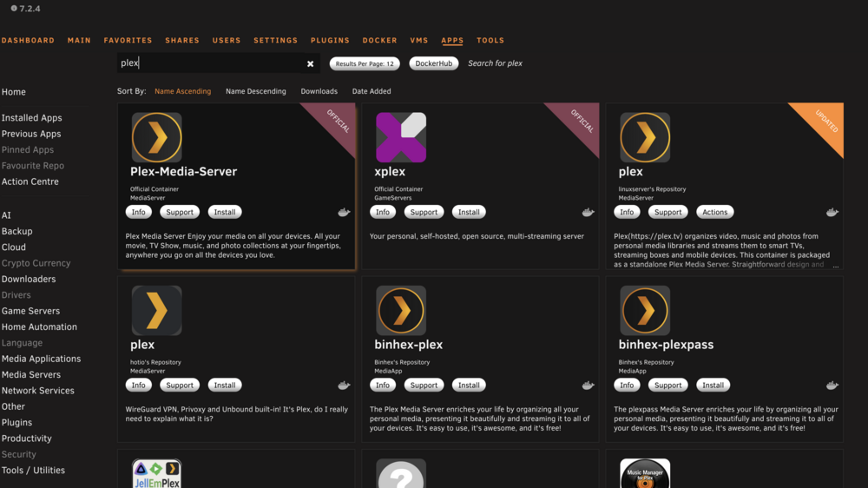The image size is (868, 488).
Task: Select the Media Applications category
Action: click(x=41, y=359)
